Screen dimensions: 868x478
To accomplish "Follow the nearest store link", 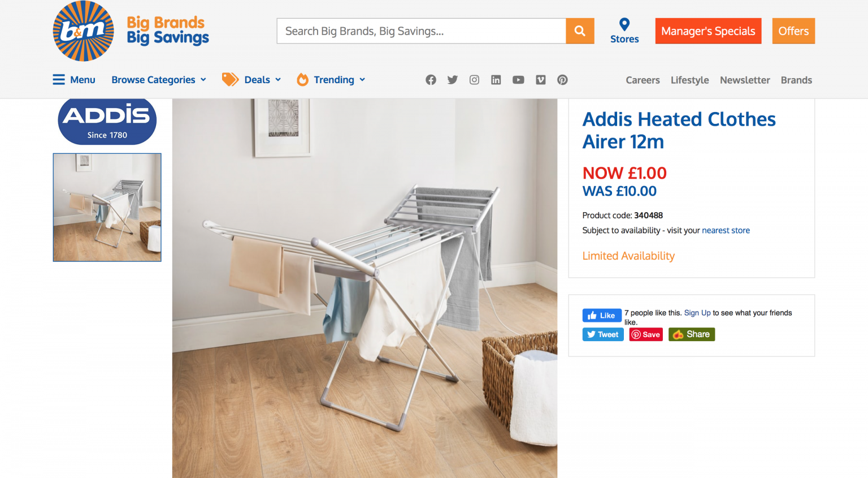I will 726,230.
